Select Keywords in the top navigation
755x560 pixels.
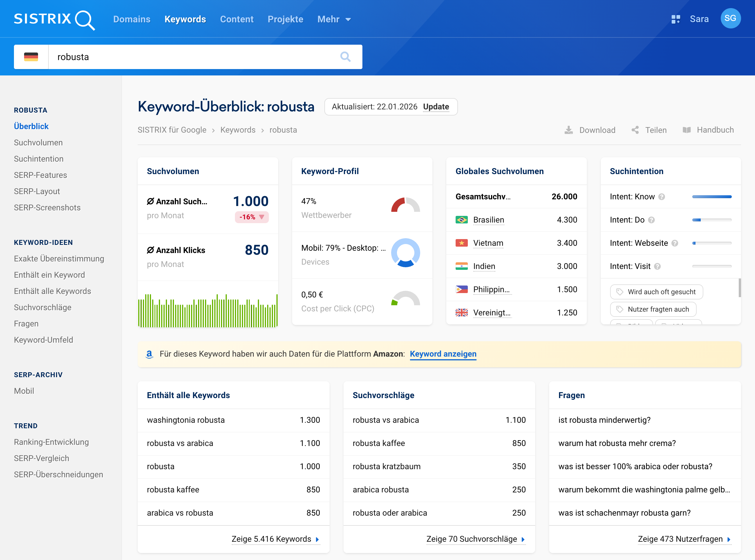pos(185,19)
